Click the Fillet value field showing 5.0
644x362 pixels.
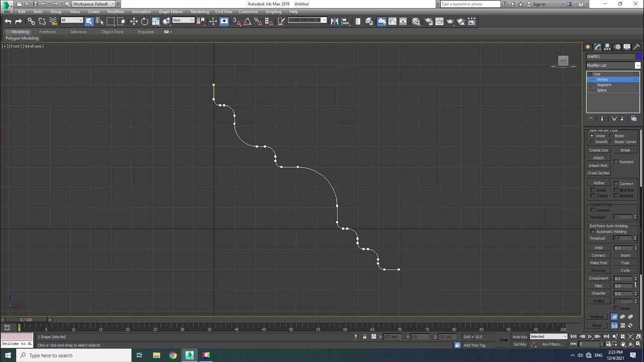(x=623, y=286)
